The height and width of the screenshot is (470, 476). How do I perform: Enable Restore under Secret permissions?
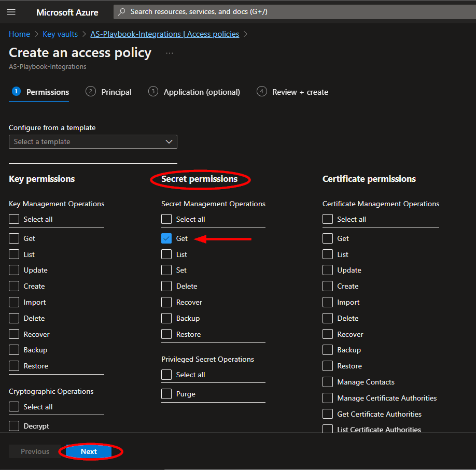coord(166,334)
